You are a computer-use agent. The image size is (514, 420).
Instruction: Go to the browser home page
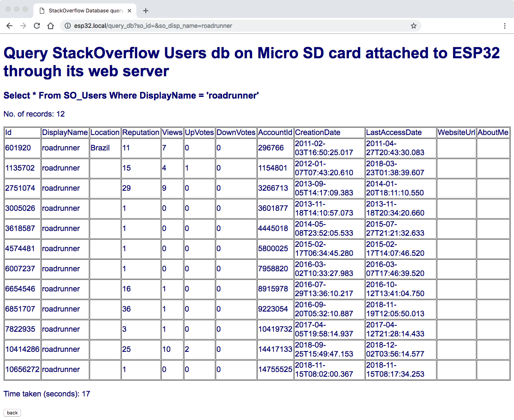pos(51,26)
